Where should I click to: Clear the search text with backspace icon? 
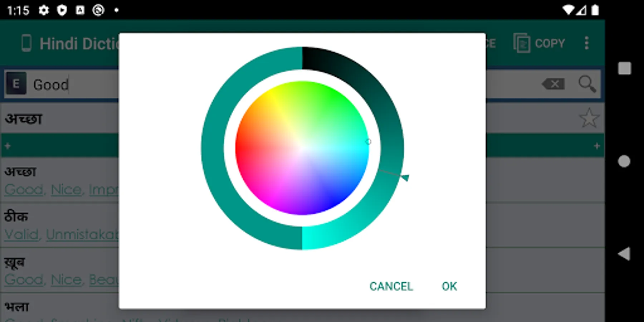(x=553, y=84)
